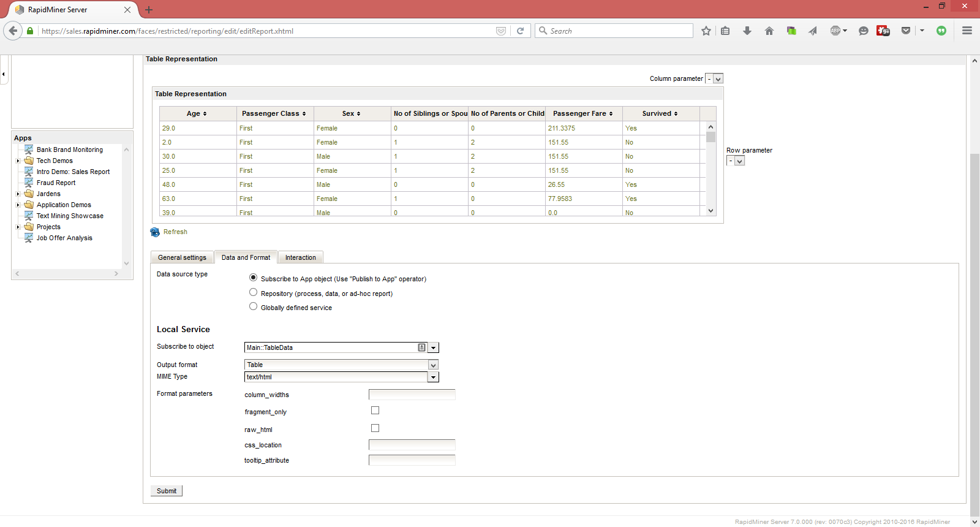Type in the column_widths input field

[412, 395]
